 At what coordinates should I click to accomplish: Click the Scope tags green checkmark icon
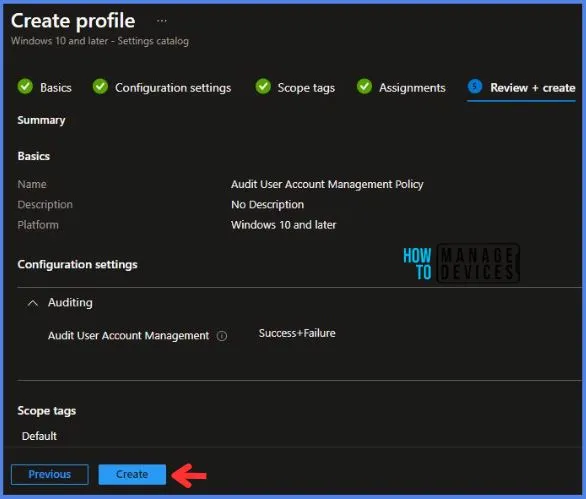(263, 86)
